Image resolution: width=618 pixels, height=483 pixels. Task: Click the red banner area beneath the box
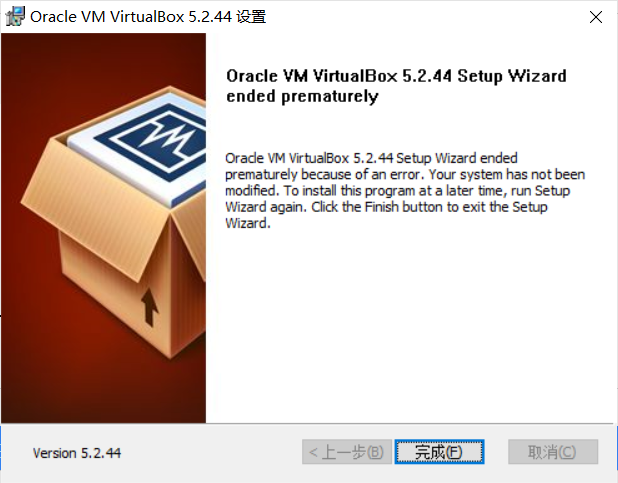103,394
